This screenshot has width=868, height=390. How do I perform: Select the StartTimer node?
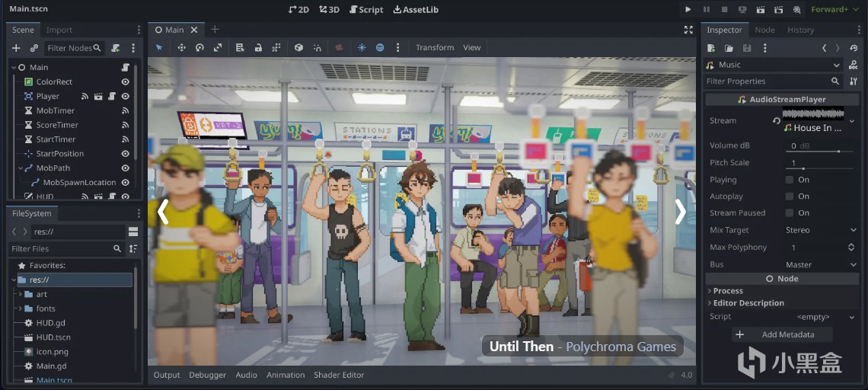pyautogui.click(x=56, y=139)
